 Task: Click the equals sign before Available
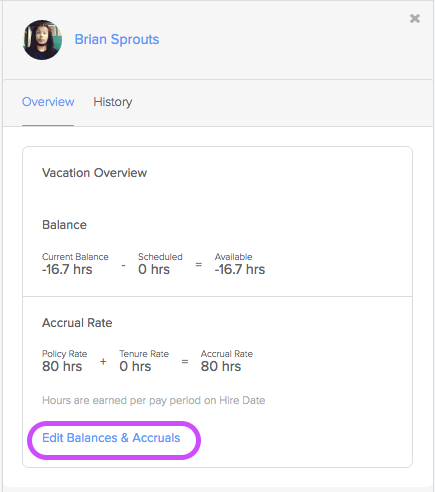pos(199,265)
